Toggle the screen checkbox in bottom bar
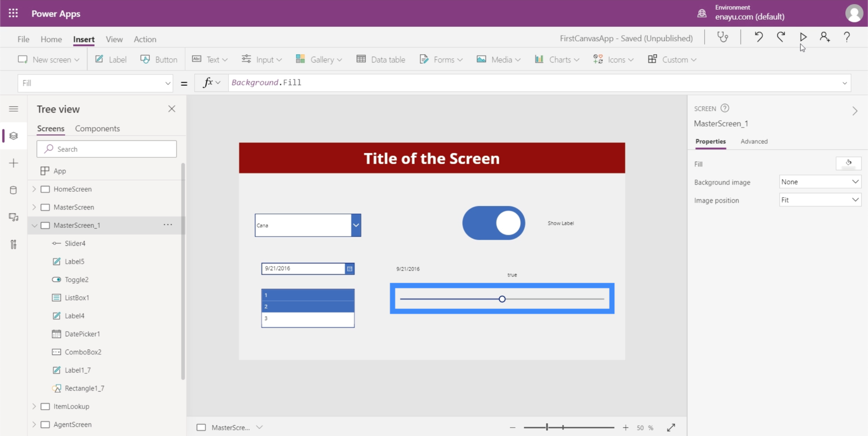Screen dimensions: 868x436 pos(202,428)
